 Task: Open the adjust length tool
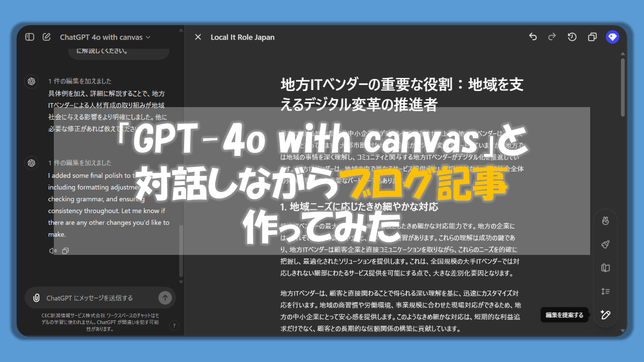[x=605, y=291]
